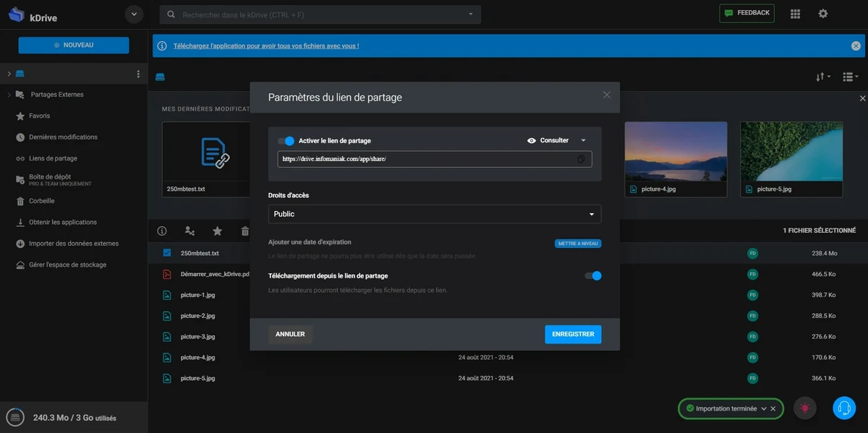
Task: Open the drive switcher chevron next to kDrive
Action: coord(134,14)
